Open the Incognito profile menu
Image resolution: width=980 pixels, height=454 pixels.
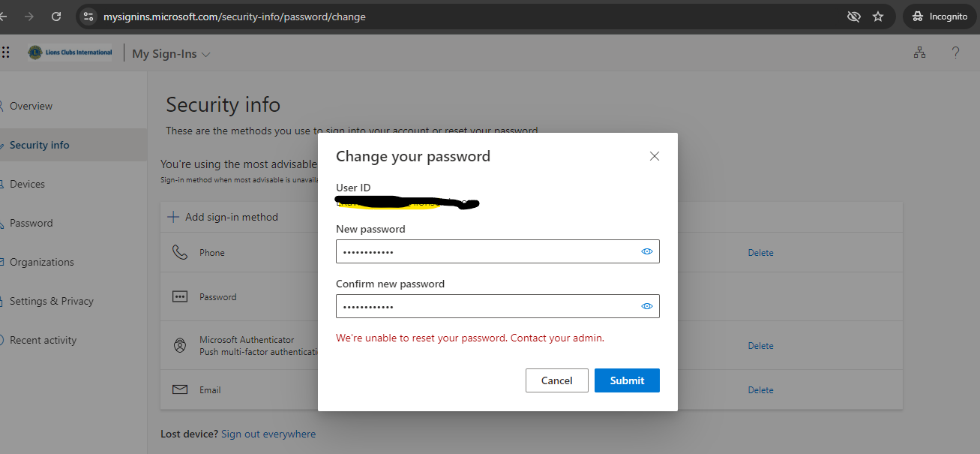pos(940,17)
